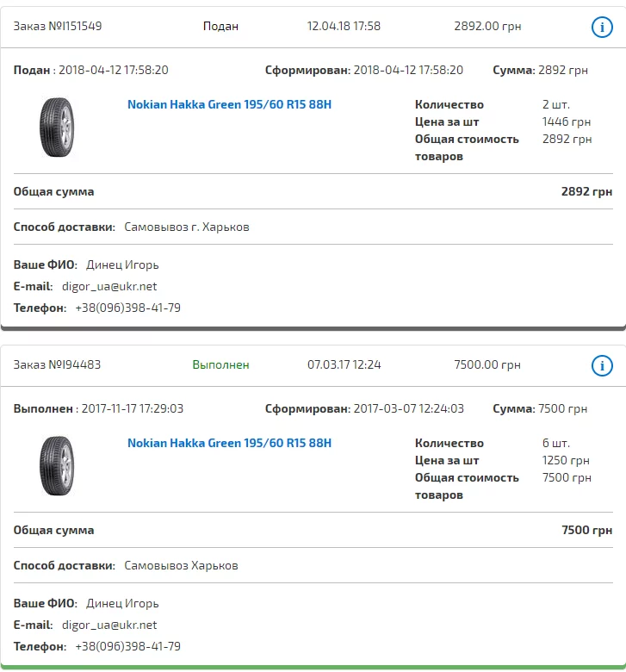Click 'Самовывоз г. Харьков' delivery method

187,227
